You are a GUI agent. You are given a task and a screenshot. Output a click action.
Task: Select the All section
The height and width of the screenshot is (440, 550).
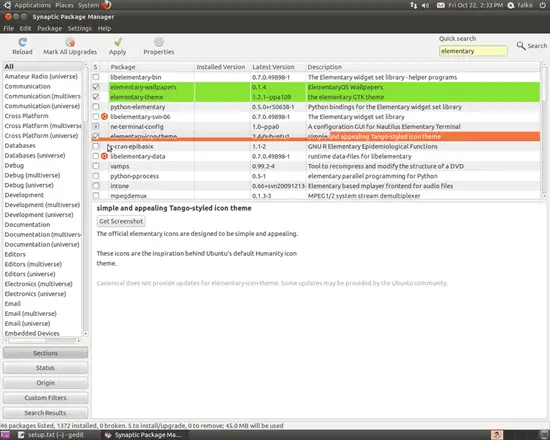[x=42, y=66]
